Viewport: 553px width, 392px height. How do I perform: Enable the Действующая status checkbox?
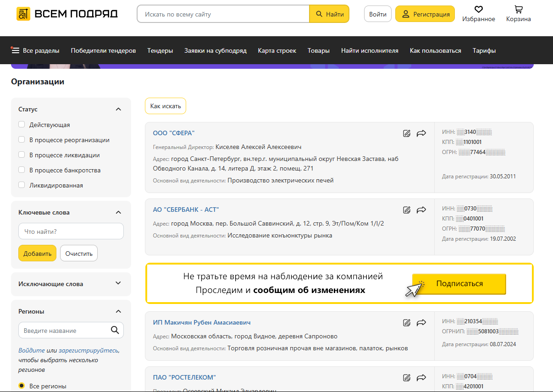point(22,125)
